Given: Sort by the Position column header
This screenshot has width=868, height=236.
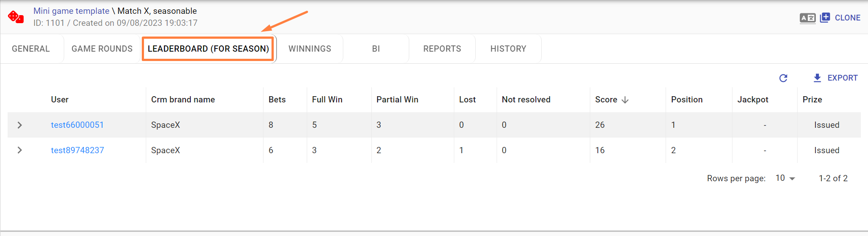Looking at the screenshot, I should [x=687, y=100].
